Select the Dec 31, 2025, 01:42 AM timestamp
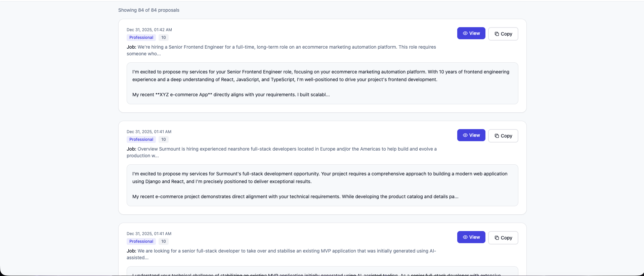Viewport: 644px width, 276px height. [149, 30]
